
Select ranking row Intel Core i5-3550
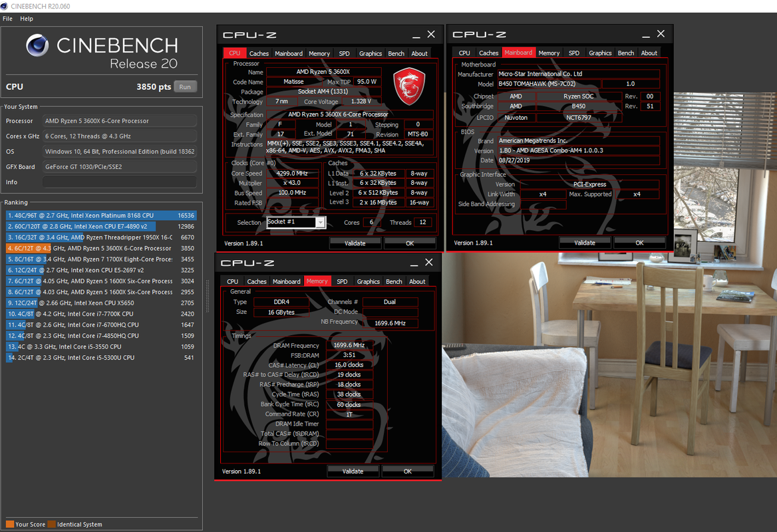click(x=101, y=346)
